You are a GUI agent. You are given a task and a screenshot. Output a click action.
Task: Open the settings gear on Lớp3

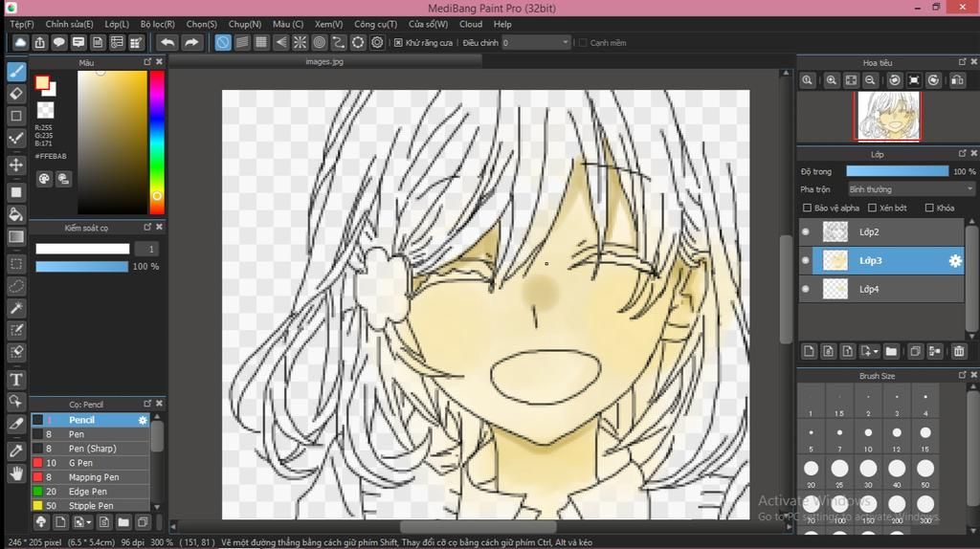point(955,261)
